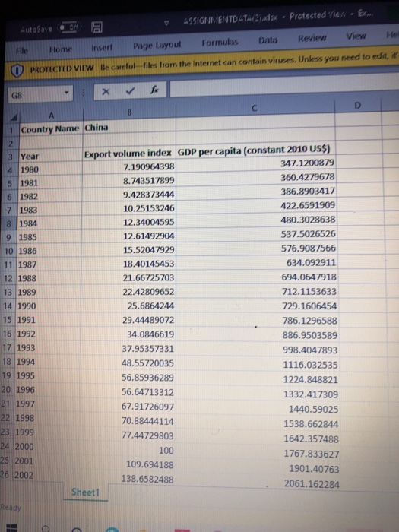Select row 16 header
399x532 pixels.
(x=7, y=334)
